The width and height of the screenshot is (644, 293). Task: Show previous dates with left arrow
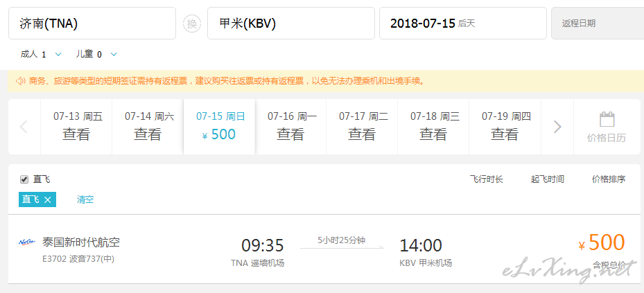24,127
